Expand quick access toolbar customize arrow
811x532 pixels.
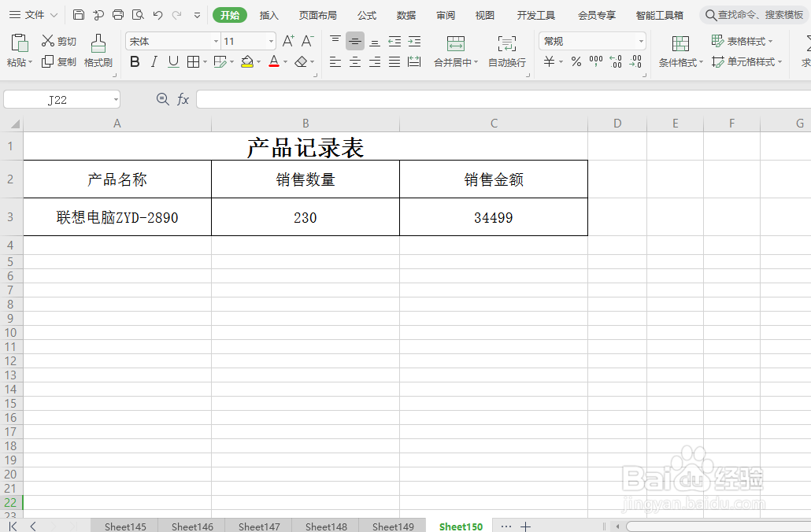(197, 15)
